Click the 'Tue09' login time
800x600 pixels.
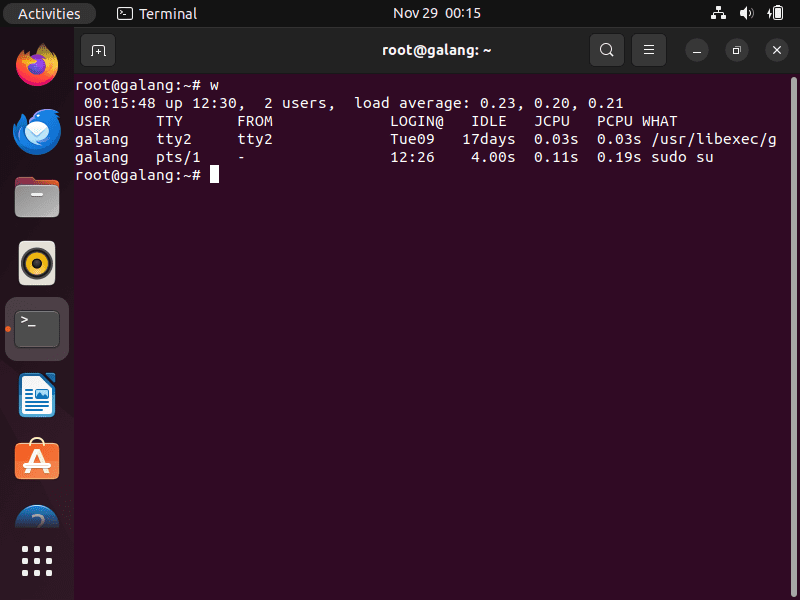(x=412, y=139)
